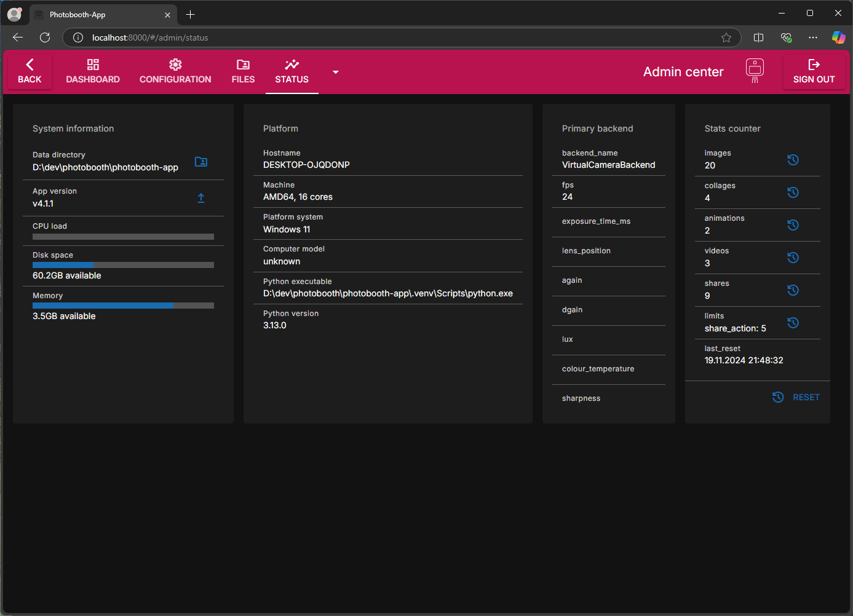
Task: Click the data directory path D:\dev\photobooth
Action: [105, 167]
